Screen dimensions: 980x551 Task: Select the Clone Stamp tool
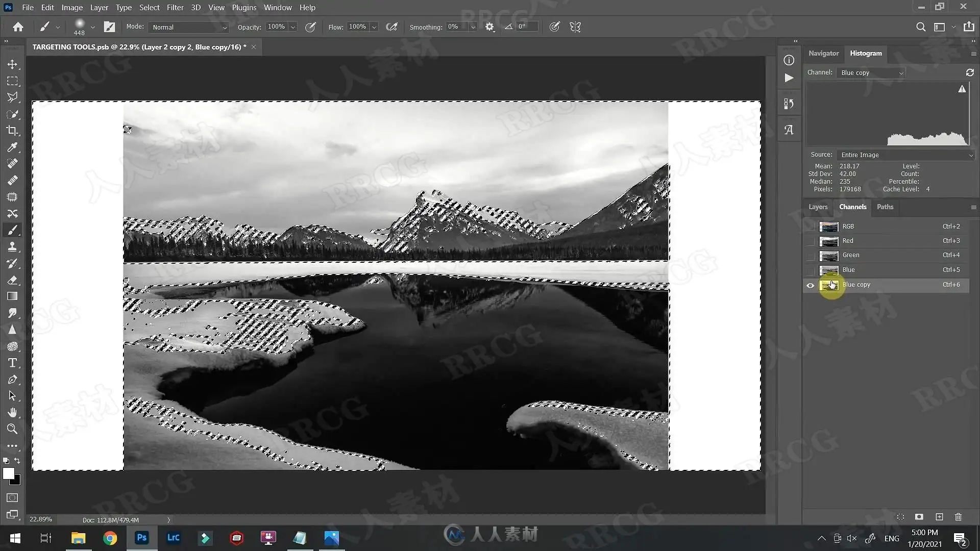click(x=12, y=247)
